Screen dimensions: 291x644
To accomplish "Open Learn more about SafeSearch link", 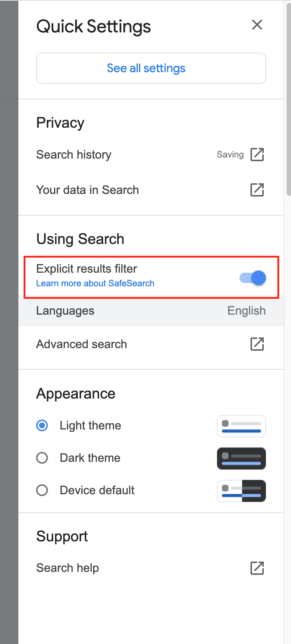I will 95,283.
